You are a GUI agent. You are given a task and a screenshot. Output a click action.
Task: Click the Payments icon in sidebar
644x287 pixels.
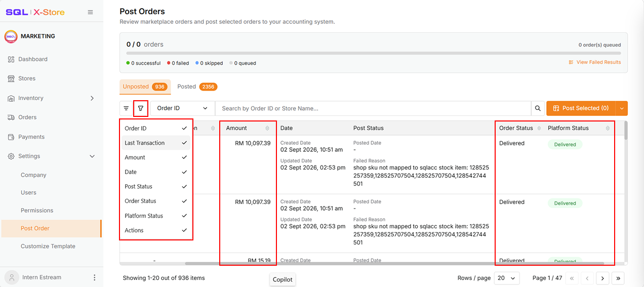click(x=11, y=137)
